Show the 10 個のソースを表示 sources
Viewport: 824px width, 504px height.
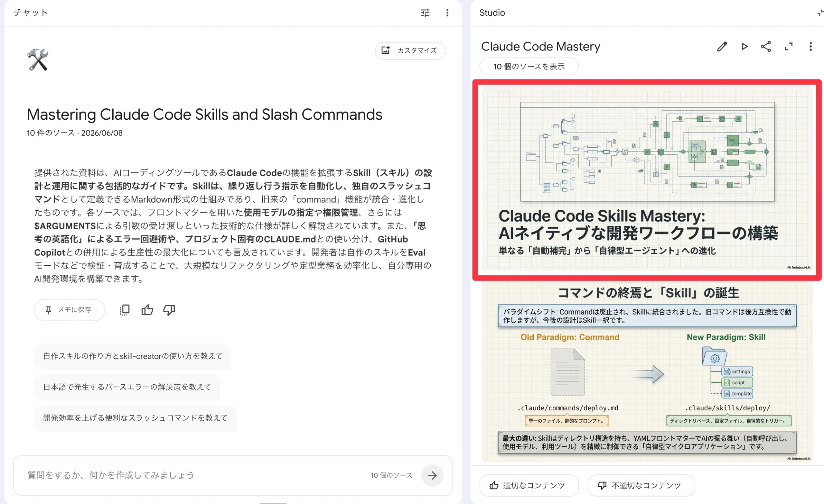tap(529, 67)
